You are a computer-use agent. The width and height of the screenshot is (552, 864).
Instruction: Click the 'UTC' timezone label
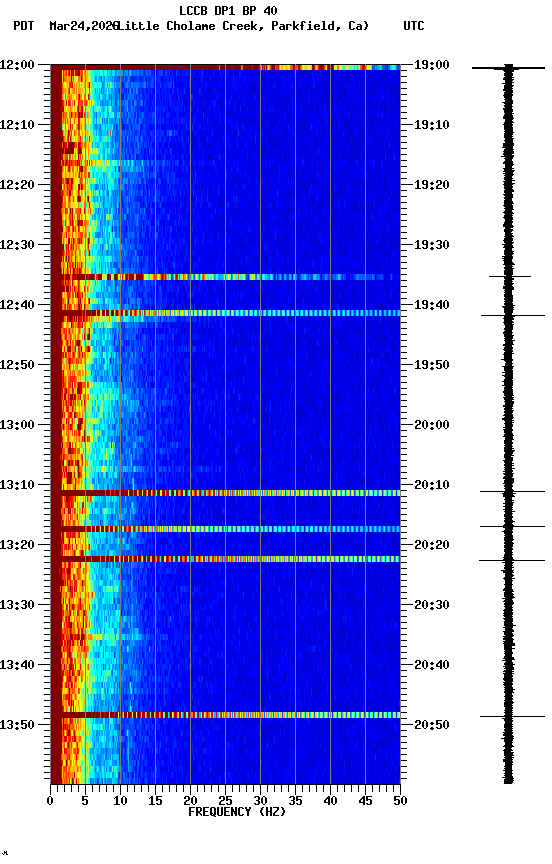tap(414, 26)
